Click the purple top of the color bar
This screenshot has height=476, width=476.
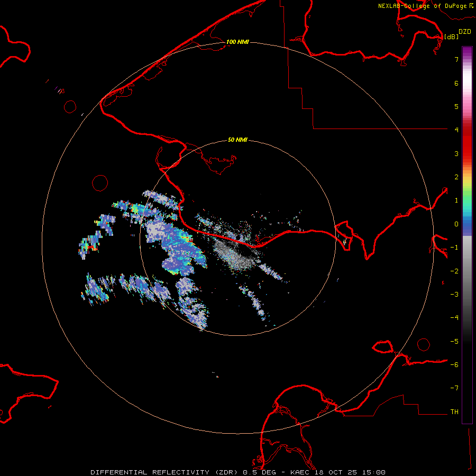click(x=467, y=52)
